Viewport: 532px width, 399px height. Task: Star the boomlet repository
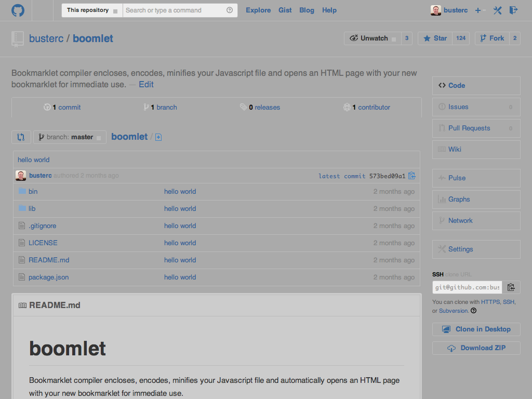(435, 38)
